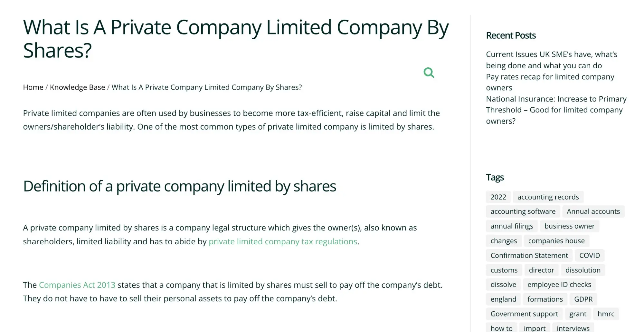Click the accounting records tag
Image resolution: width=644 pixels, height=332 pixels.
click(x=548, y=197)
